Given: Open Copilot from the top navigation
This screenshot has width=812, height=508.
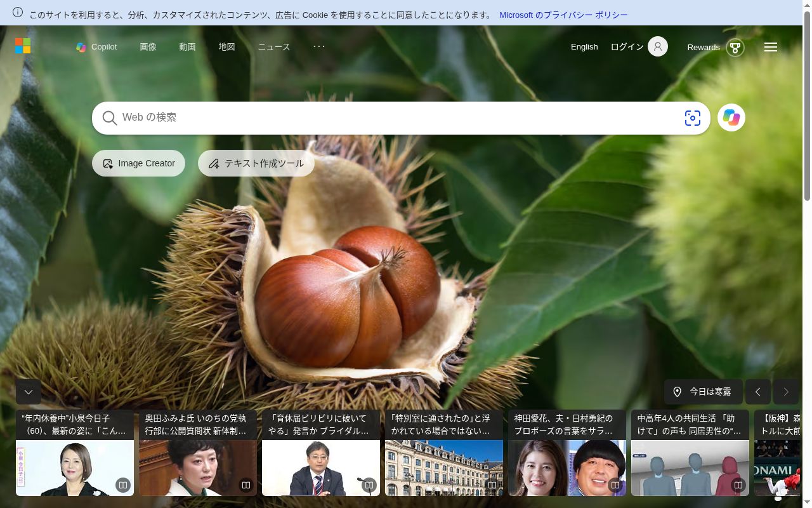Looking at the screenshot, I should coord(96,47).
